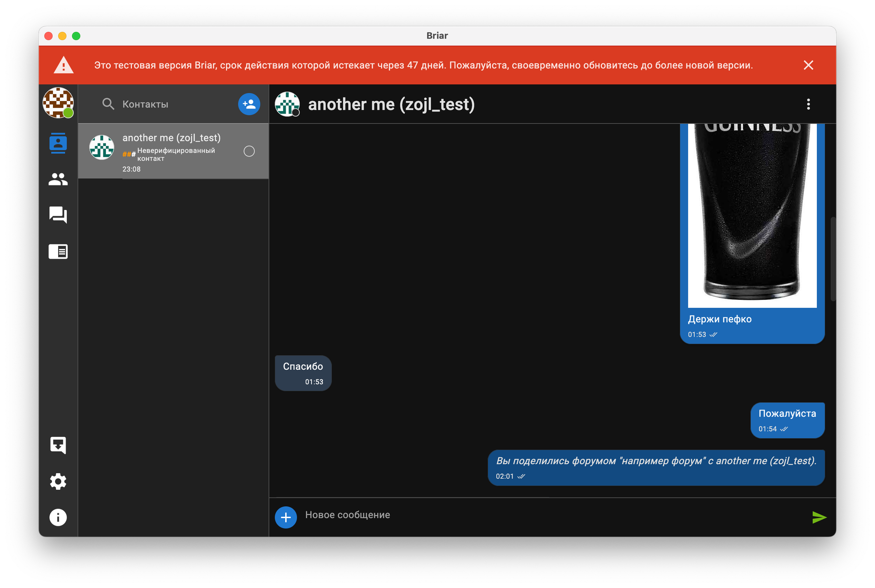
Task: Open Settings gear in sidebar
Action: (58, 481)
